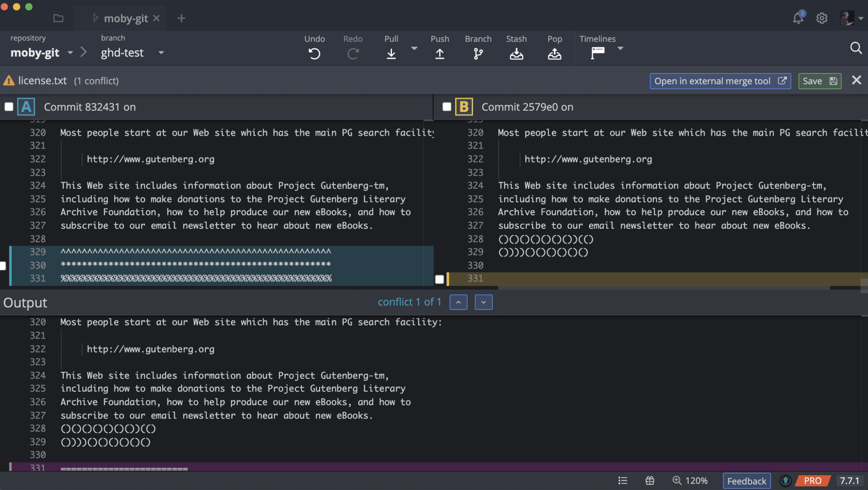Click the Push icon in the toolbar
The height and width of the screenshot is (490, 868).
[440, 53]
